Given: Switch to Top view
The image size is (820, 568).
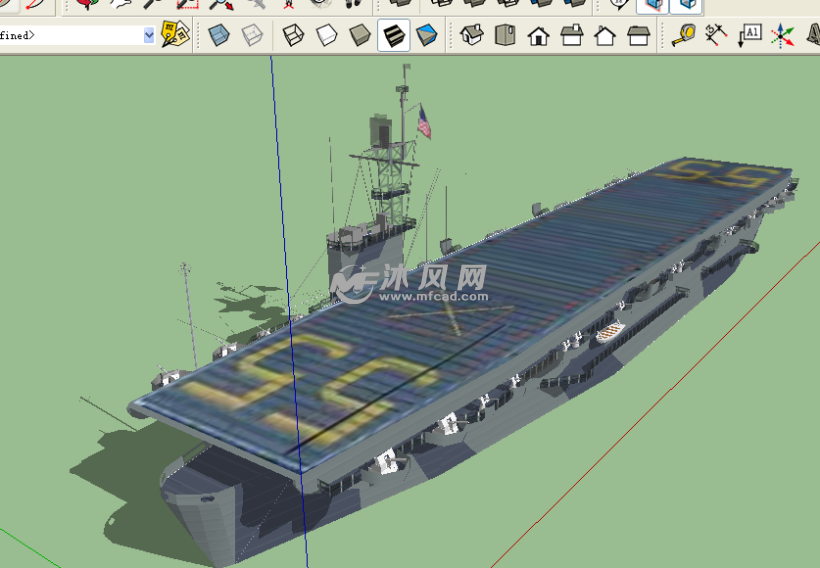Looking at the screenshot, I should 505,36.
